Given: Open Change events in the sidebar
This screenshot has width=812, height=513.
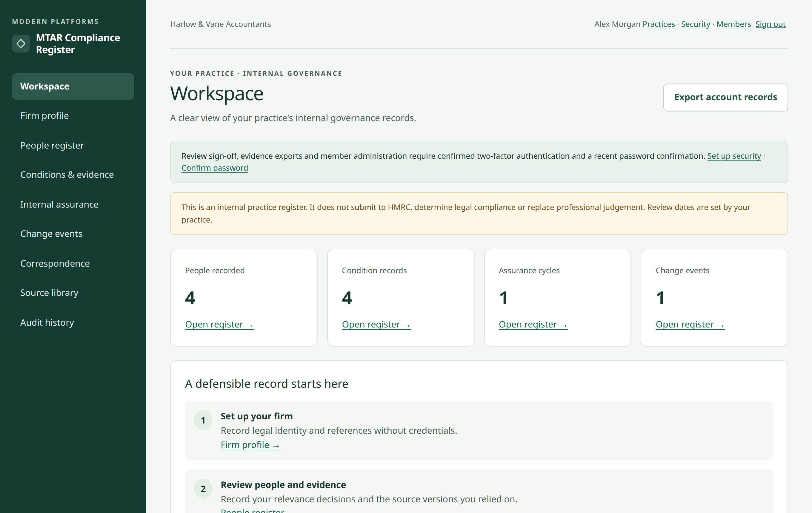Looking at the screenshot, I should (73, 234).
